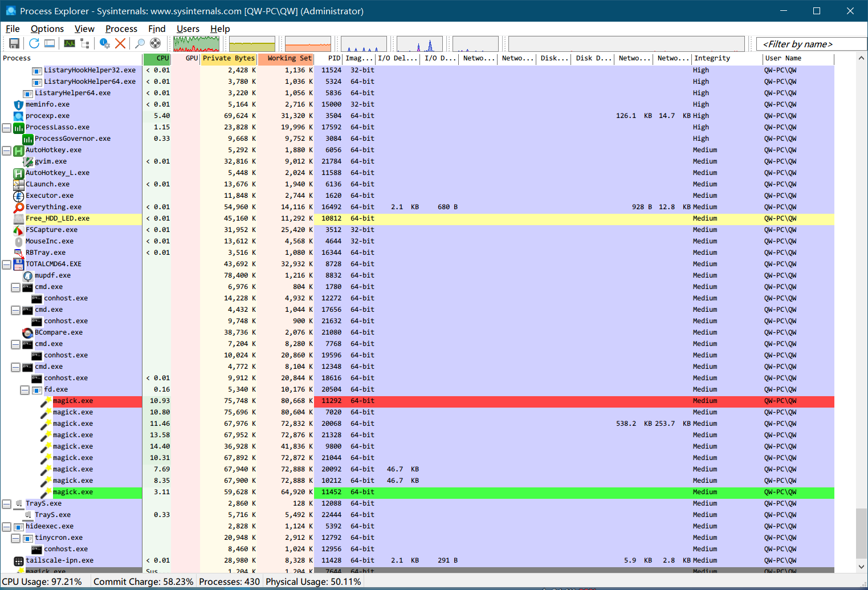
Task: Collapse the TOTALCMD64.EXE tree node
Action: (x=6, y=265)
